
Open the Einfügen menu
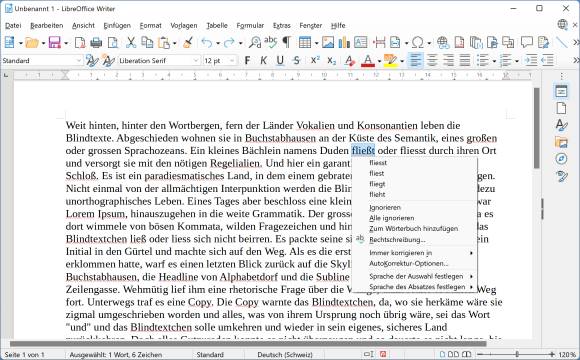(x=117, y=26)
